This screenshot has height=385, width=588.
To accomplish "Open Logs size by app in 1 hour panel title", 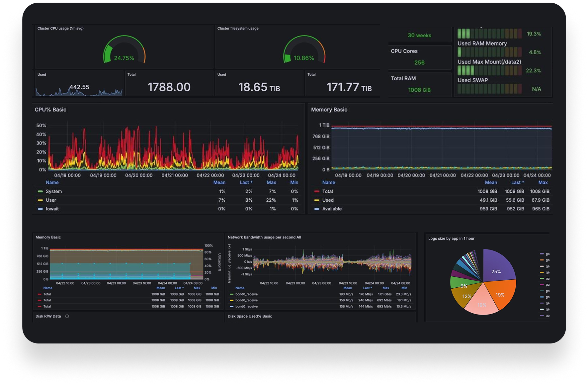I will point(451,239).
